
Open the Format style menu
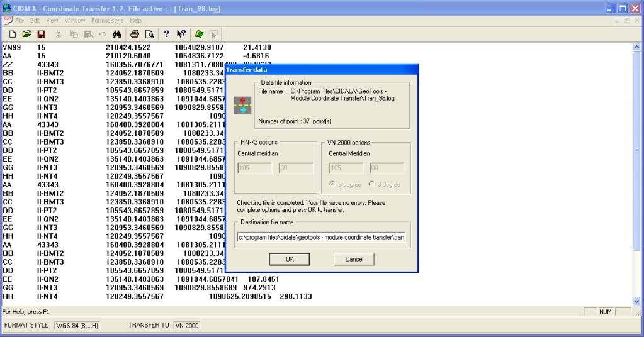(107, 21)
